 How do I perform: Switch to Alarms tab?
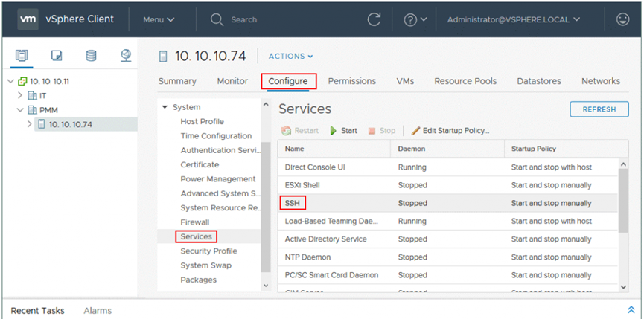(98, 311)
